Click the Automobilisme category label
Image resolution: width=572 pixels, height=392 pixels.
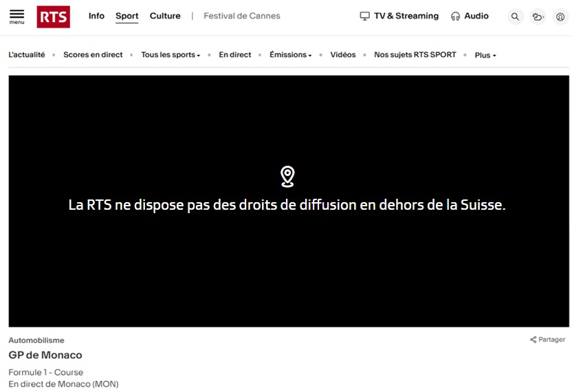[36, 340]
